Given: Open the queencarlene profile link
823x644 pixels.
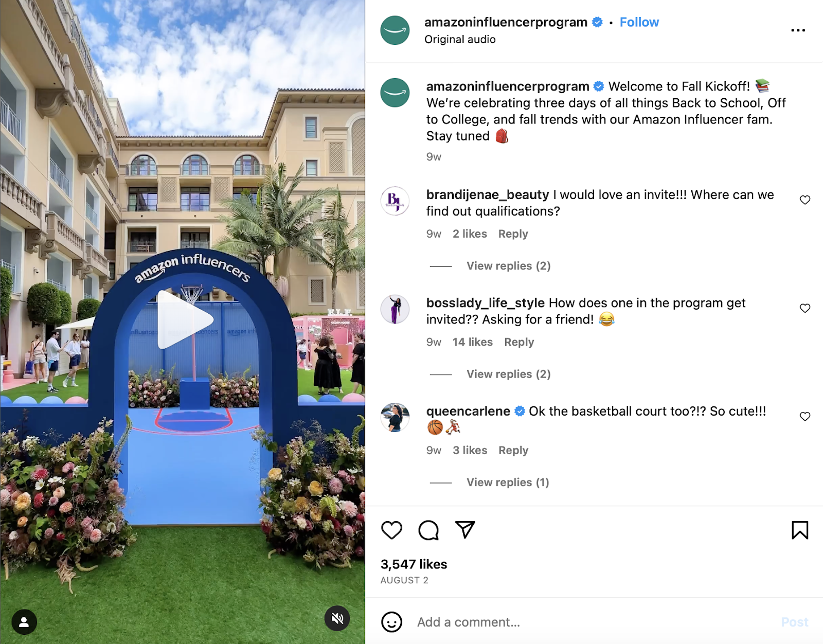Looking at the screenshot, I should 468,412.
